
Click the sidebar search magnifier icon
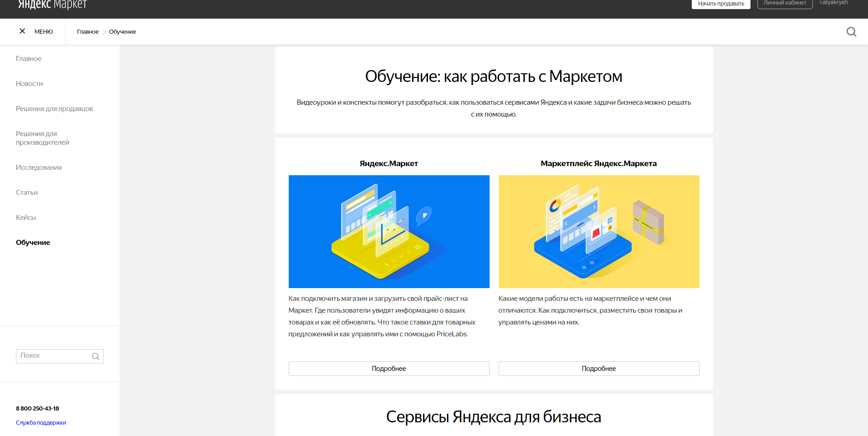coord(96,356)
